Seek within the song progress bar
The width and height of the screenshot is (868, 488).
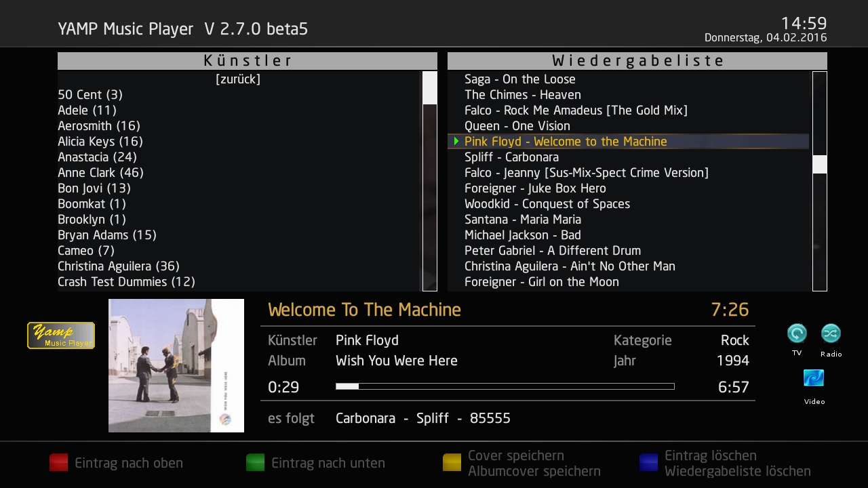(505, 386)
